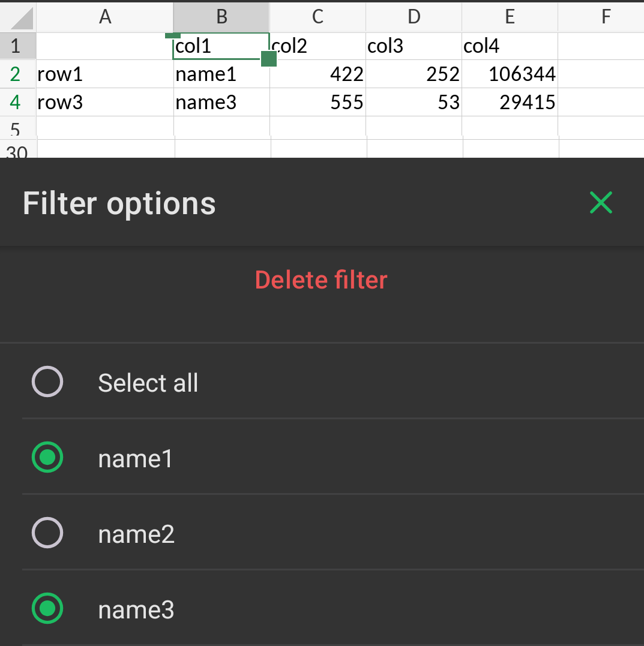Select the col4 header cell

click(x=510, y=46)
